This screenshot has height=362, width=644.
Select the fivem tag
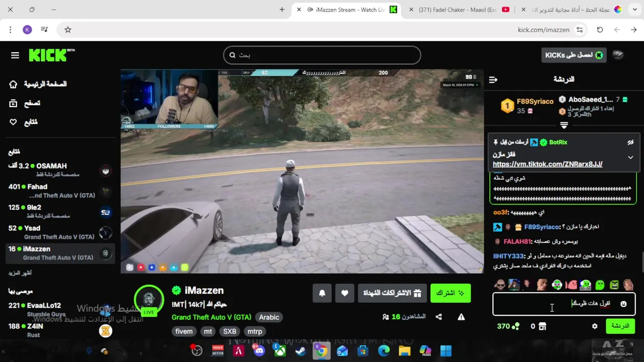(x=184, y=331)
